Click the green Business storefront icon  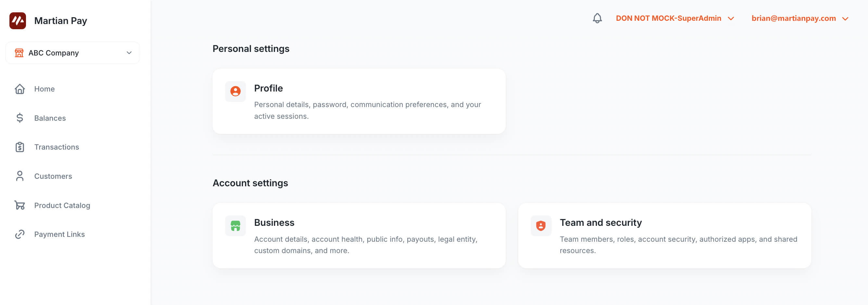(235, 226)
